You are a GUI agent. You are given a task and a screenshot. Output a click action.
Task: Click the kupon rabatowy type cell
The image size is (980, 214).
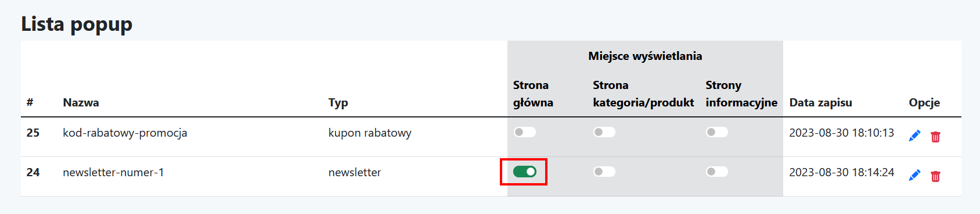370,133
